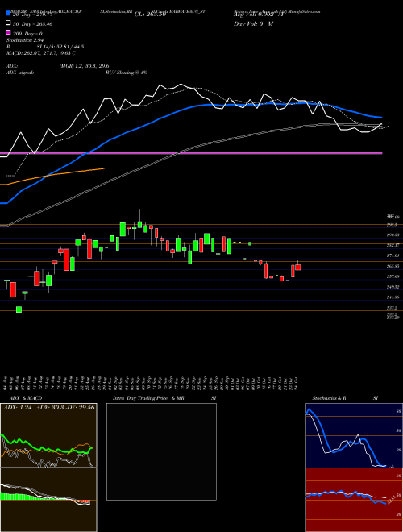403x532 pixels.
Task: Select the '200 Day = 0' label
Action: [27, 34]
